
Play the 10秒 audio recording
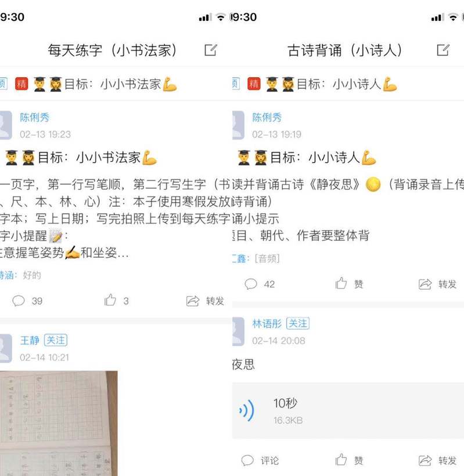348,410
